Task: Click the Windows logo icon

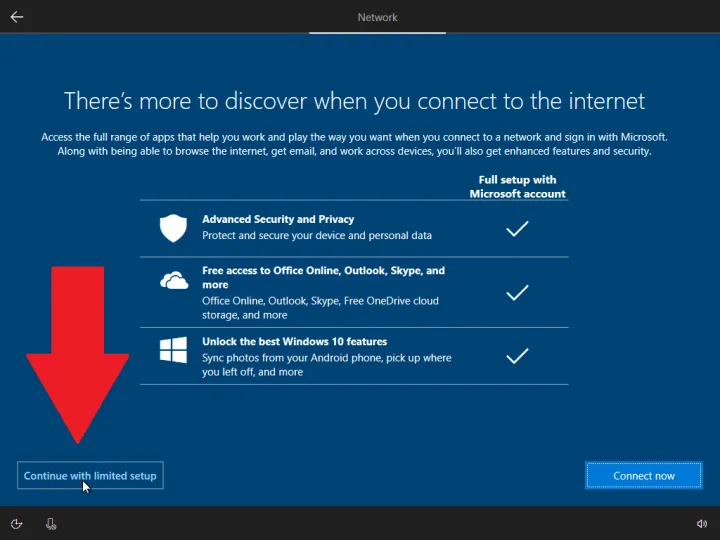Action: click(173, 349)
